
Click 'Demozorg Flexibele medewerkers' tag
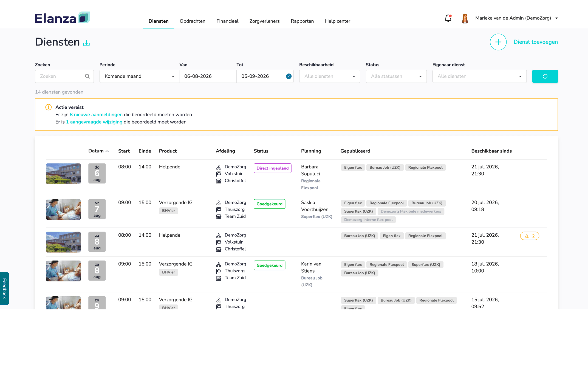pos(411,211)
